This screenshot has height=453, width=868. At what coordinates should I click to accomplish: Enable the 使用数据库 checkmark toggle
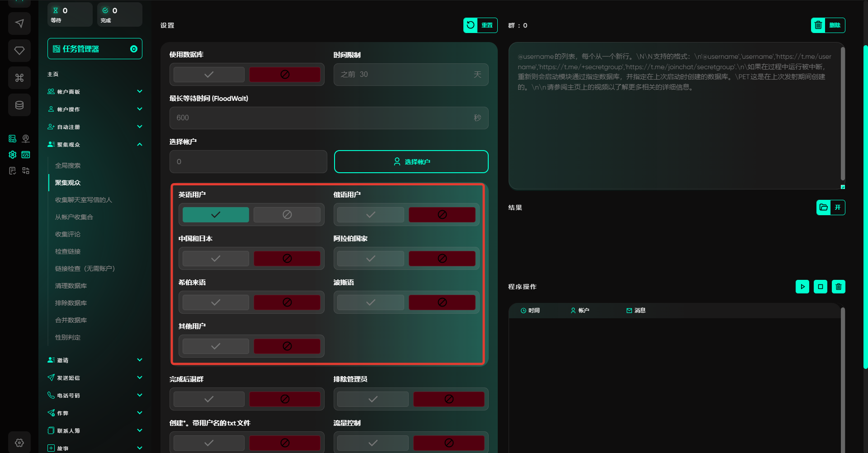tap(209, 75)
